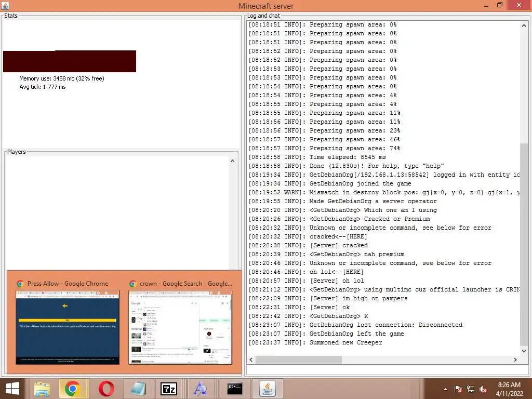Click the vertical scrollbar thumb in the log
The width and height of the screenshot is (532, 399).
[524, 245]
